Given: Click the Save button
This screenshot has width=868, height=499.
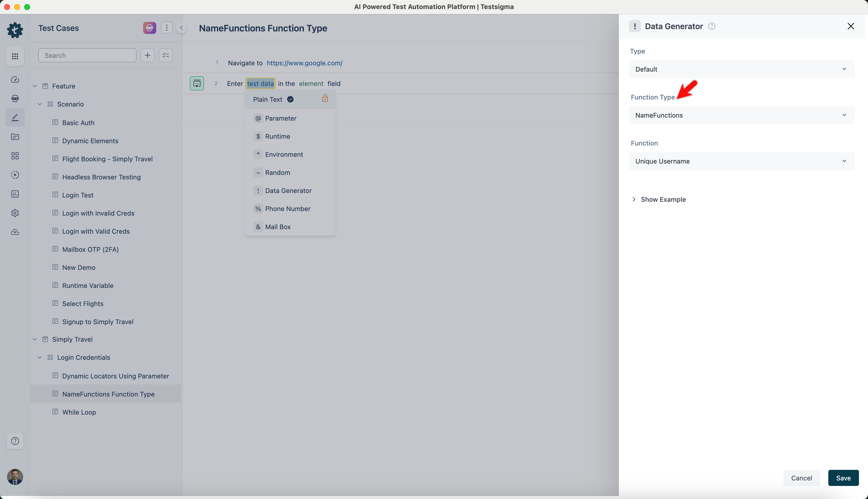Looking at the screenshot, I should point(843,478).
